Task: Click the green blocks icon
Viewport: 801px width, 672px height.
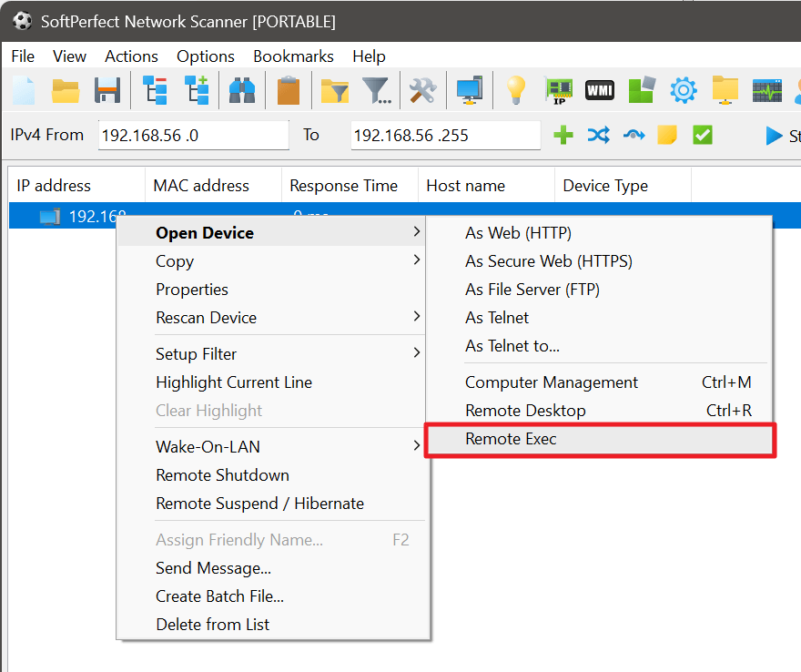Action: pyautogui.click(x=642, y=91)
